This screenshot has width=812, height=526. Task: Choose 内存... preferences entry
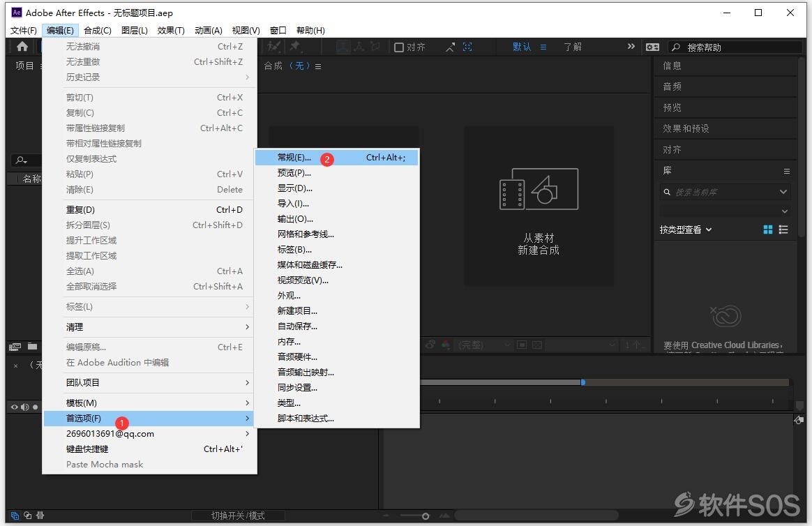pyautogui.click(x=337, y=342)
